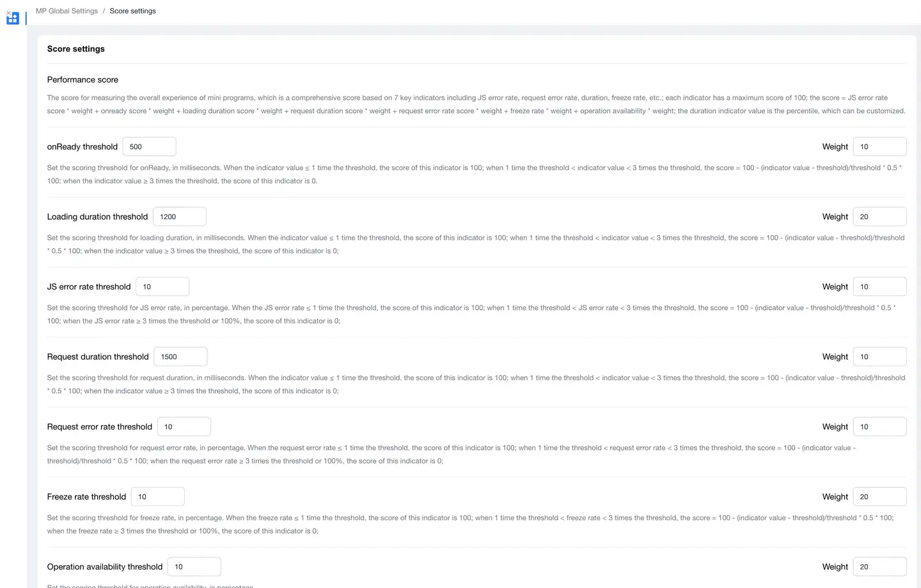Edit the Weight field for Request duration
Screen dimensions: 921x588
tap(879, 357)
